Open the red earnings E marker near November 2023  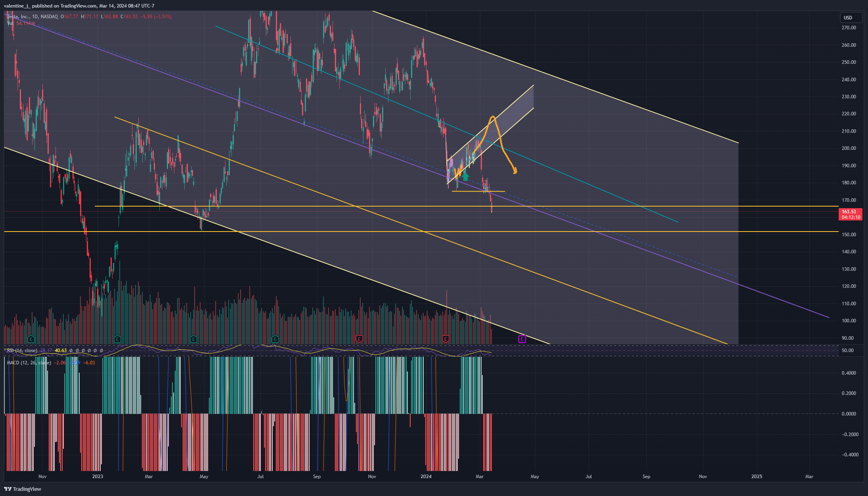point(359,339)
